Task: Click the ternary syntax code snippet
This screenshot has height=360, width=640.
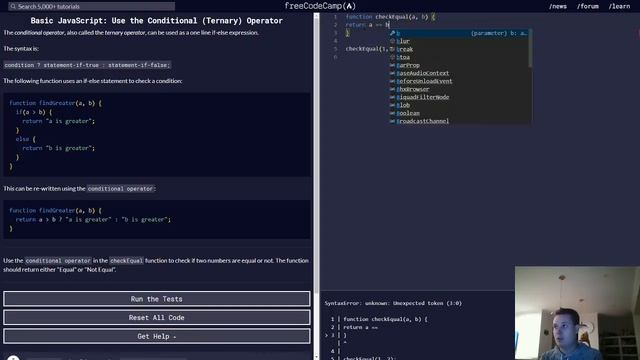Action: [x=87, y=65]
